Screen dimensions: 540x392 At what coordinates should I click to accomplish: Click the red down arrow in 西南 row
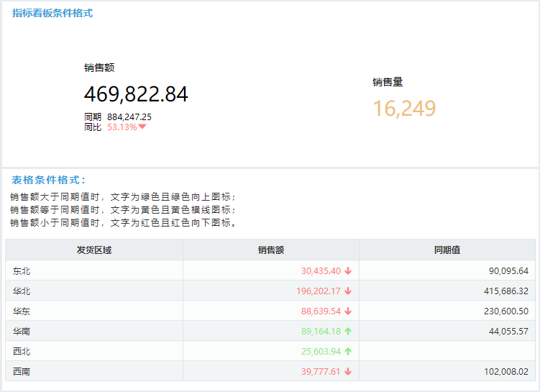tap(348, 371)
